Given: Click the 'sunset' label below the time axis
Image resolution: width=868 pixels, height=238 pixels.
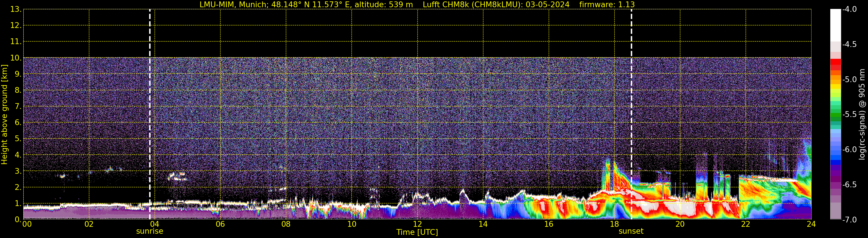Looking at the screenshot, I should point(631,231).
